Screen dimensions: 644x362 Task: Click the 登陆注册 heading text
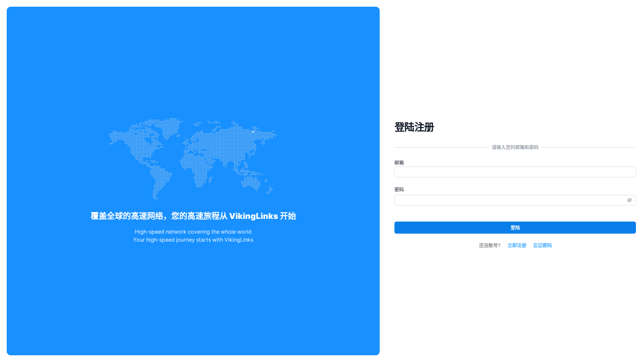click(414, 127)
